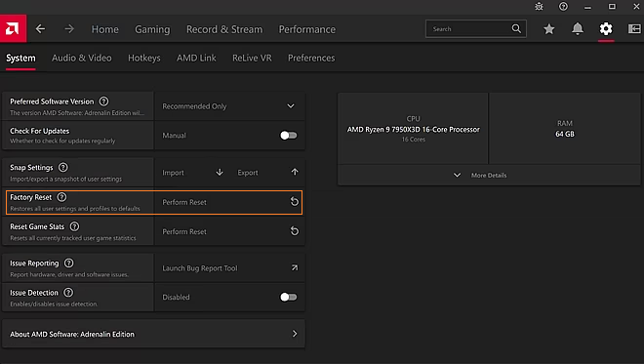Show help for Reset Game Stats
Viewport: 644px width, 364px height.
(x=74, y=226)
